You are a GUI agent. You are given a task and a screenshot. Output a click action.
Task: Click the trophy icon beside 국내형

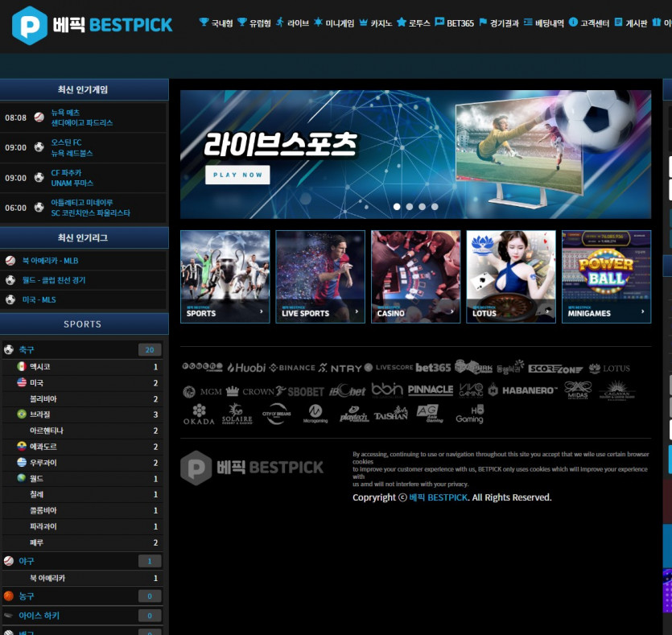(x=204, y=23)
